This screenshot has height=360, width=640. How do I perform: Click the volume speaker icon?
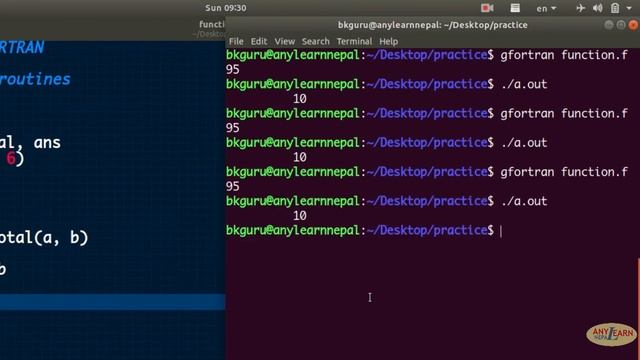(x=598, y=8)
